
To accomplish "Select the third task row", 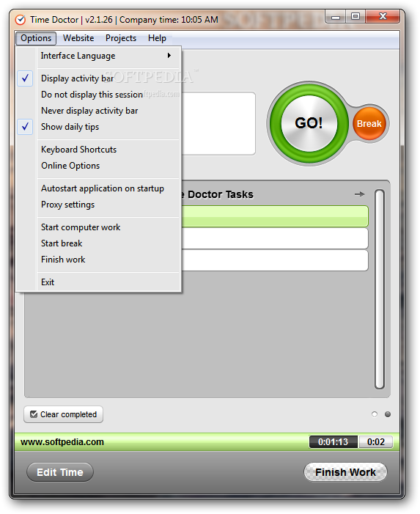I will point(275,260).
